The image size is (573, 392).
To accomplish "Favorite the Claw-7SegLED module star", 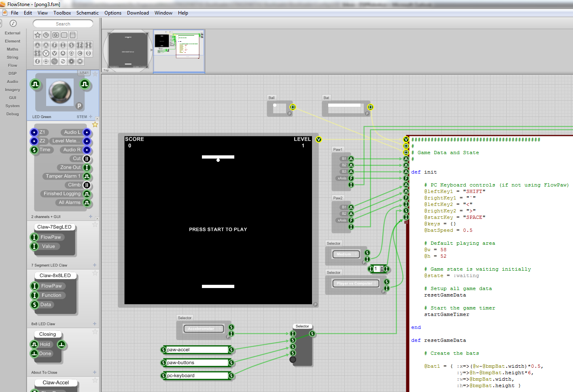I will point(95,224).
